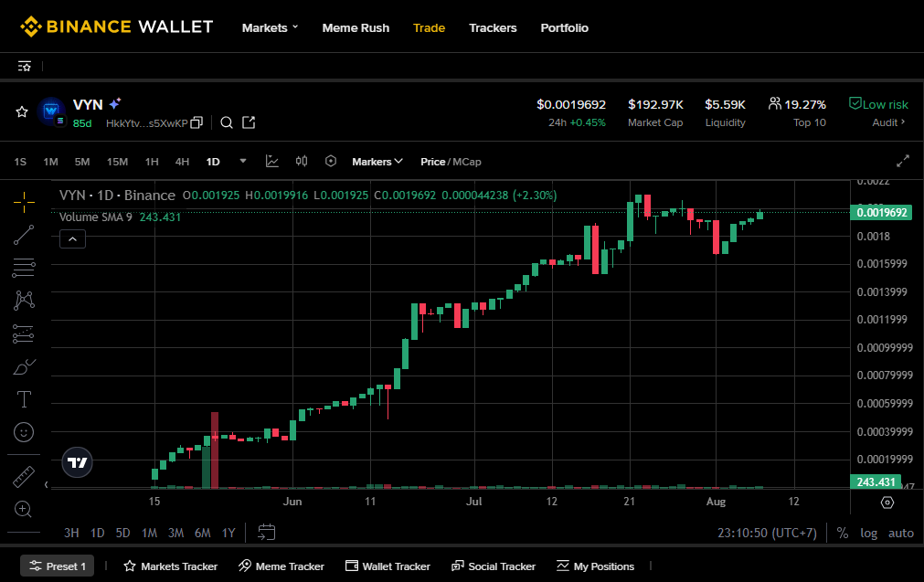Select the Text annotation tool
924x582 pixels.
pyautogui.click(x=24, y=399)
